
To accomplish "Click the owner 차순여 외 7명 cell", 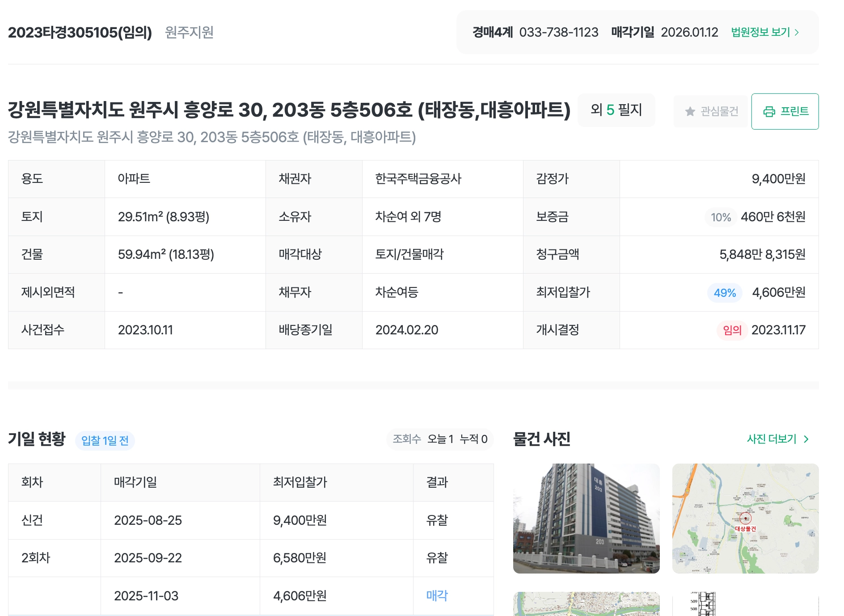I will tap(443, 217).
